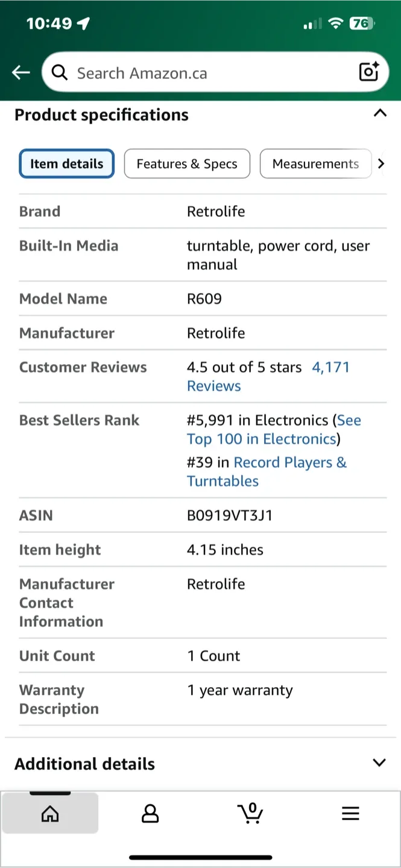Screen dimensions: 401x868
Task: Focus the Search Amazon.ca field
Action: 205,74
